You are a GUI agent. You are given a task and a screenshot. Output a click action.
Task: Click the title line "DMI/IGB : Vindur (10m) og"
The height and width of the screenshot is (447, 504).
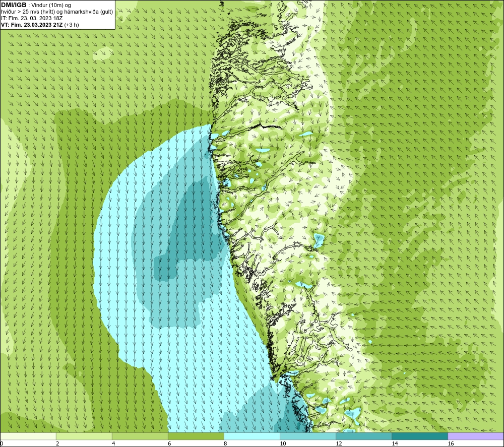pos(36,5)
